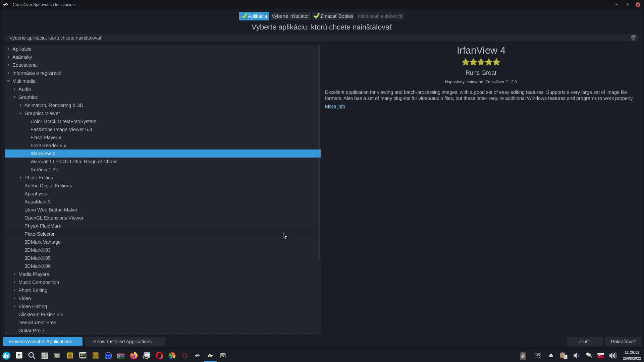644x362 pixels.
Task: Click the search field clear icon
Action: (x=633, y=38)
